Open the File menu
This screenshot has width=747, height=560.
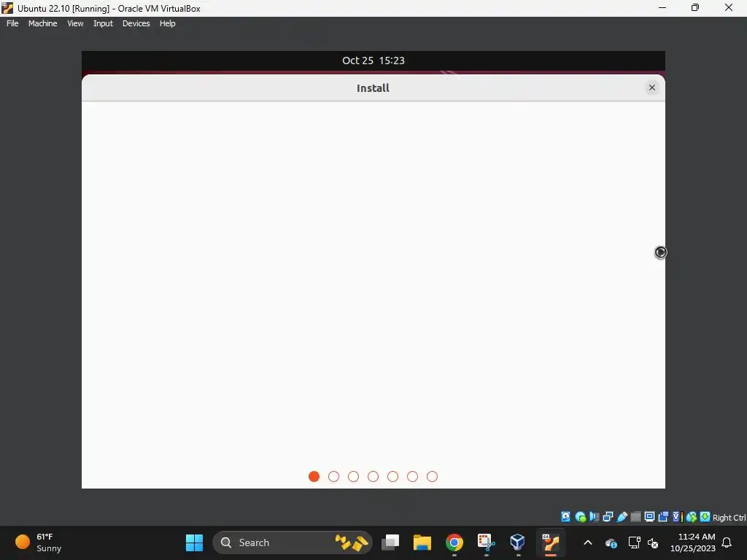(x=12, y=23)
